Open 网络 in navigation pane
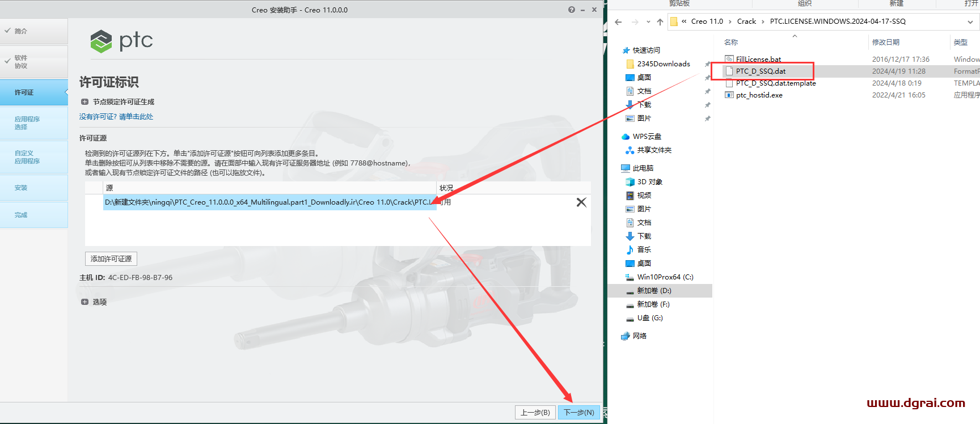 pyautogui.click(x=640, y=336)
